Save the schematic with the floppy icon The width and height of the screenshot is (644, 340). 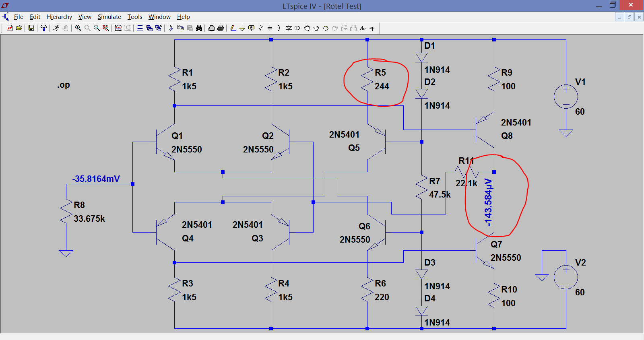31,28
